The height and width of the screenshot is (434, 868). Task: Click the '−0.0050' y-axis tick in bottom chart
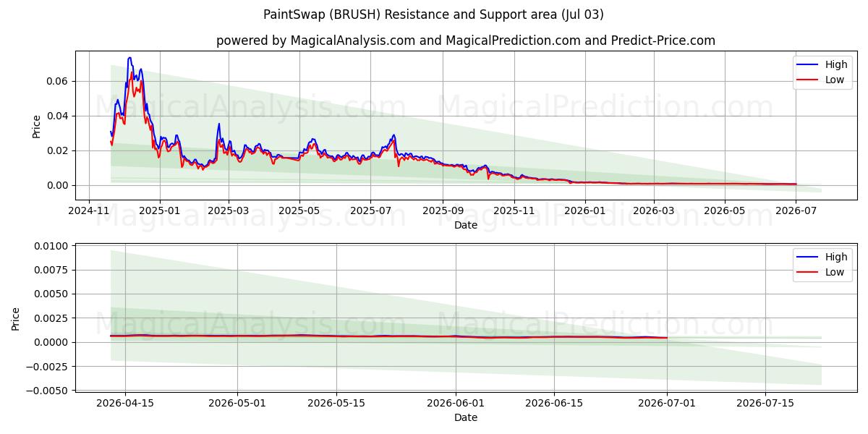click(x=48, y=390)
